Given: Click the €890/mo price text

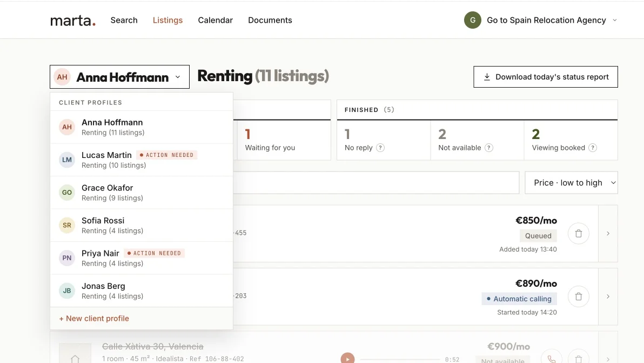Looking at the screenshot, I should coord(536,283).
